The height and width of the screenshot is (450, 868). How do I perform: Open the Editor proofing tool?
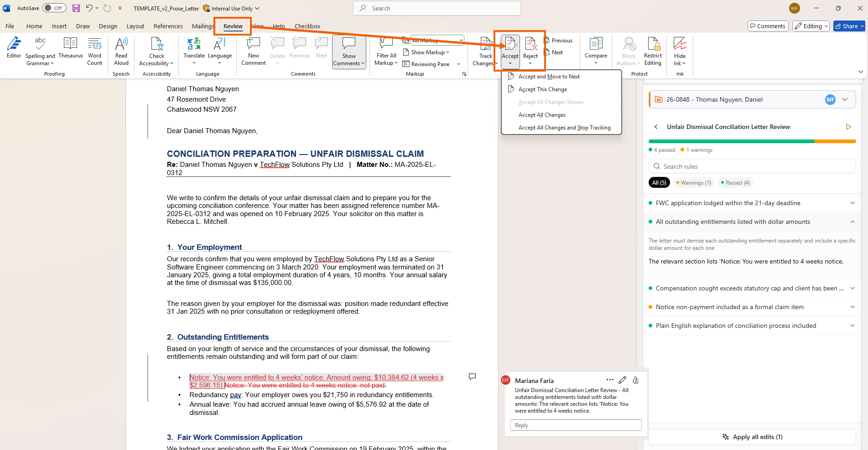[x=14, y=48]
